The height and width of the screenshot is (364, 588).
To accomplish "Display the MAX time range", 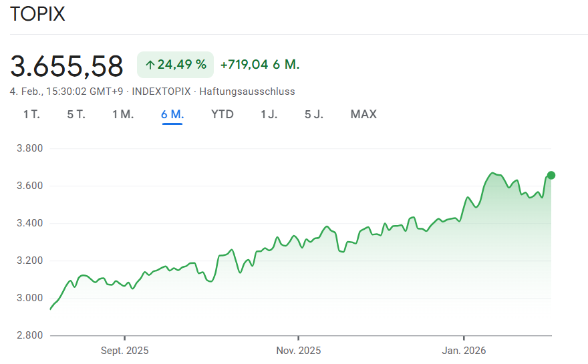I will click(363, 114).
